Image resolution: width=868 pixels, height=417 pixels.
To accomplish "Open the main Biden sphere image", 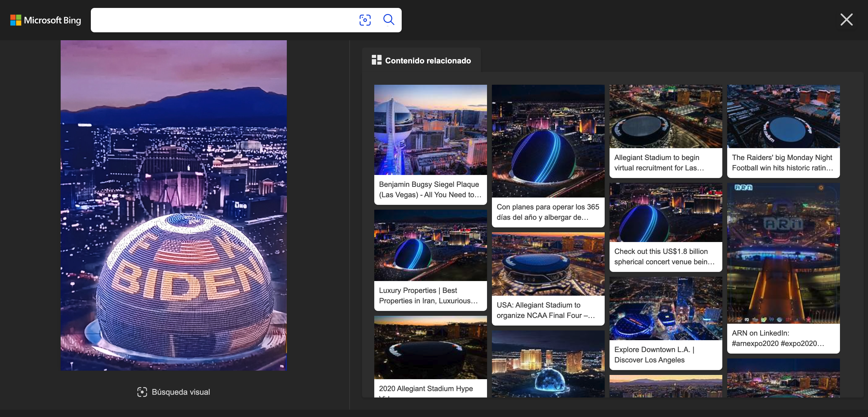I will [173, 205].
